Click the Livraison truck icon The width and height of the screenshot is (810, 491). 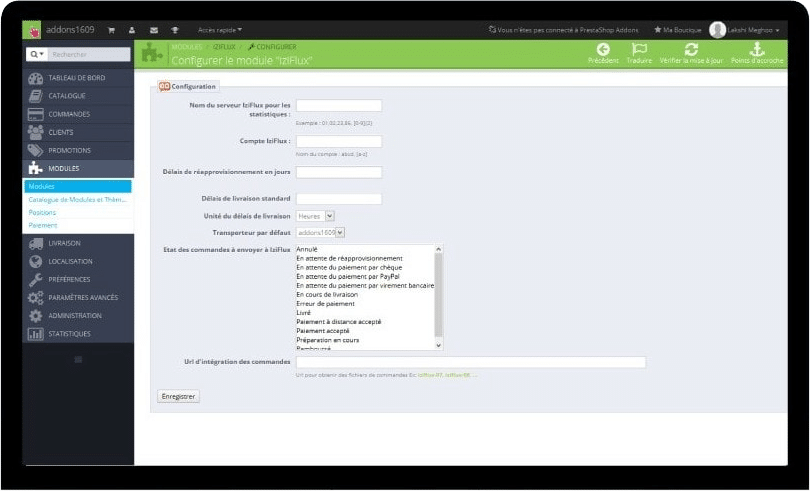click(36, 243)
